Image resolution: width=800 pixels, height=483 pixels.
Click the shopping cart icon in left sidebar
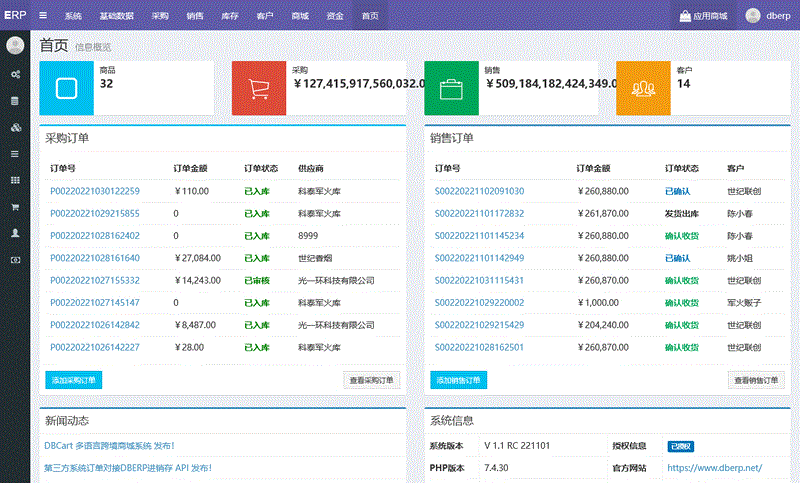(x=14, y=206)
